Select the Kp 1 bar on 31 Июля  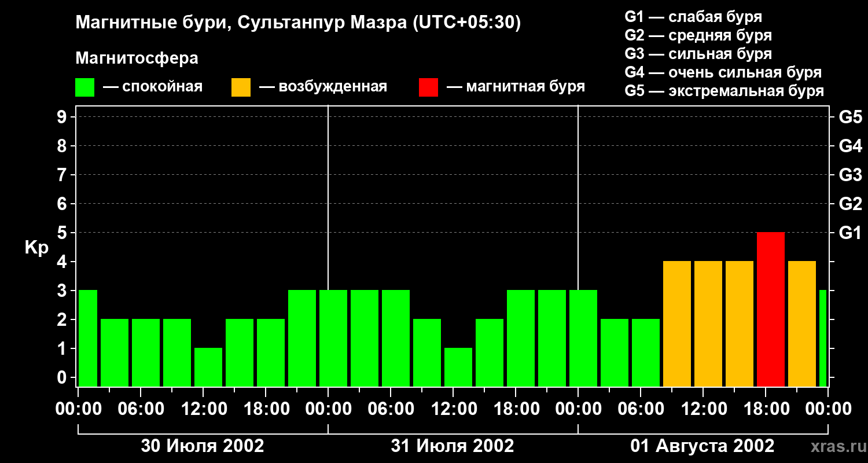click(x=458, y=367)
